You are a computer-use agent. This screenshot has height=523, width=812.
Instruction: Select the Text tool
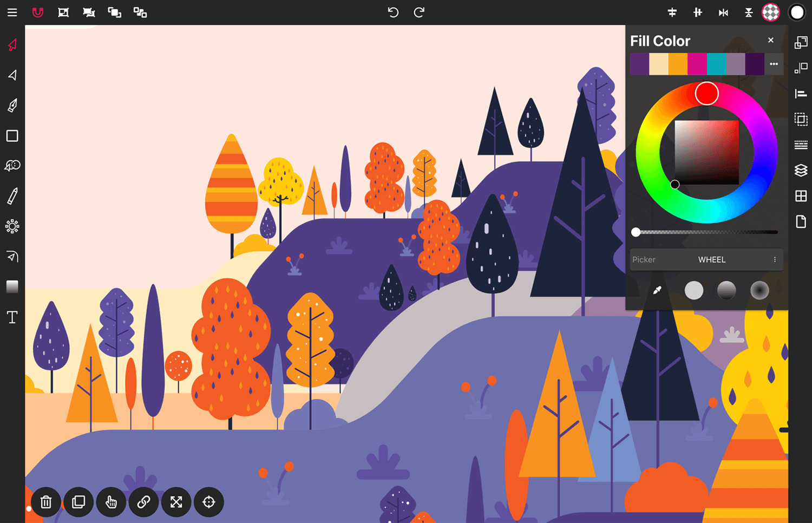pyautogui.click(x=12, y=317)
